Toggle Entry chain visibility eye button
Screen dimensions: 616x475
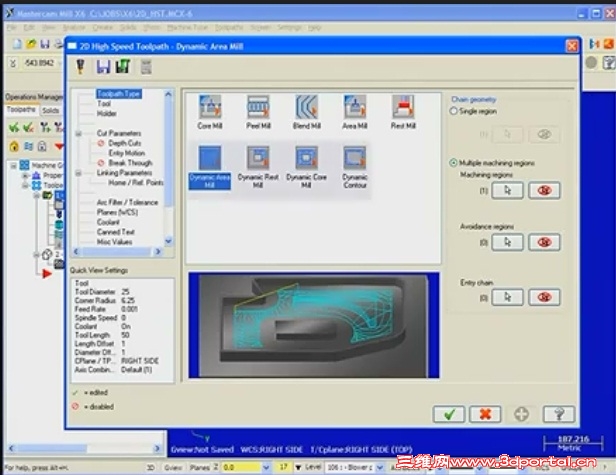(544, 297)
